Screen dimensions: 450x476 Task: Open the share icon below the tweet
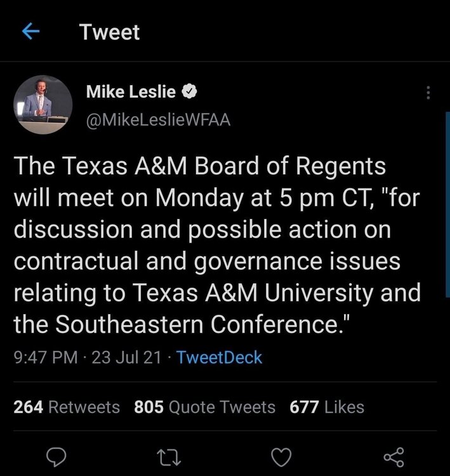pyautogui.click(x=394, y=456)
